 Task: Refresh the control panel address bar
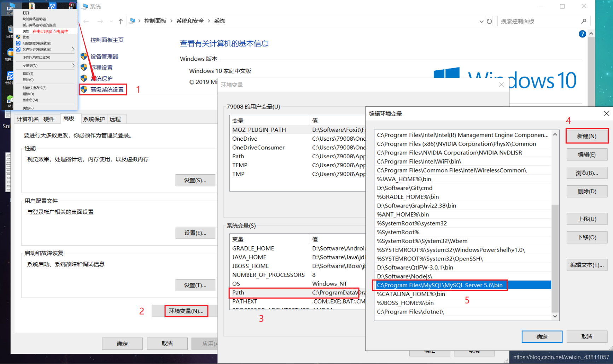tap(489, 21)
